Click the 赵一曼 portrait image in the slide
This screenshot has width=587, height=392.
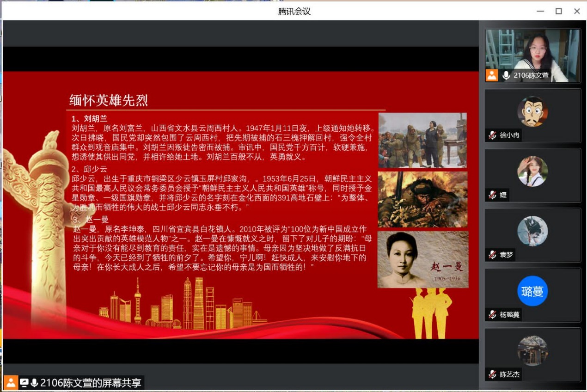click(x=423, y=259)
